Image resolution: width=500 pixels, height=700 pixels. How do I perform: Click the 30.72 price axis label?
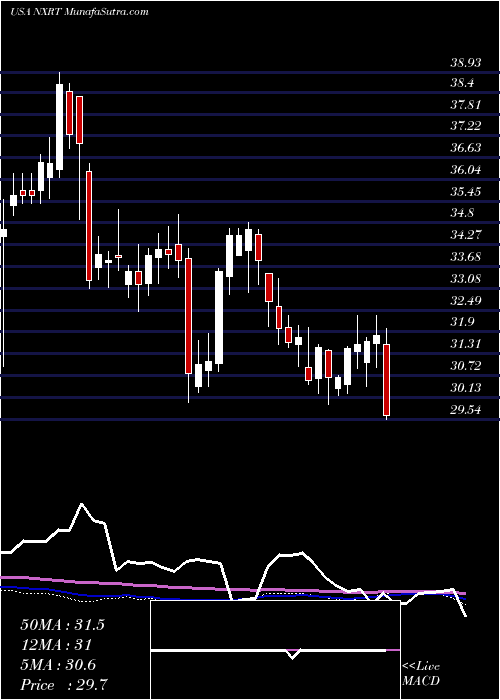(466, 366)
